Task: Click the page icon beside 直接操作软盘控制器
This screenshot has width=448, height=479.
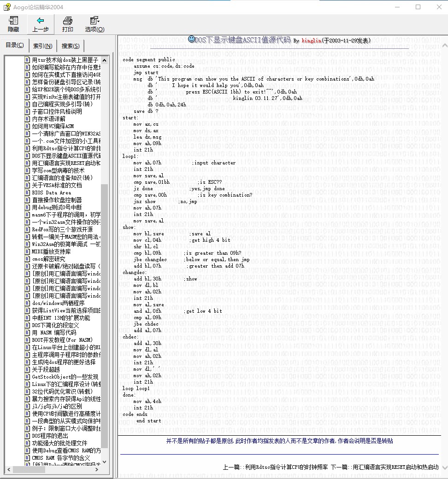Action: (28, 200)
